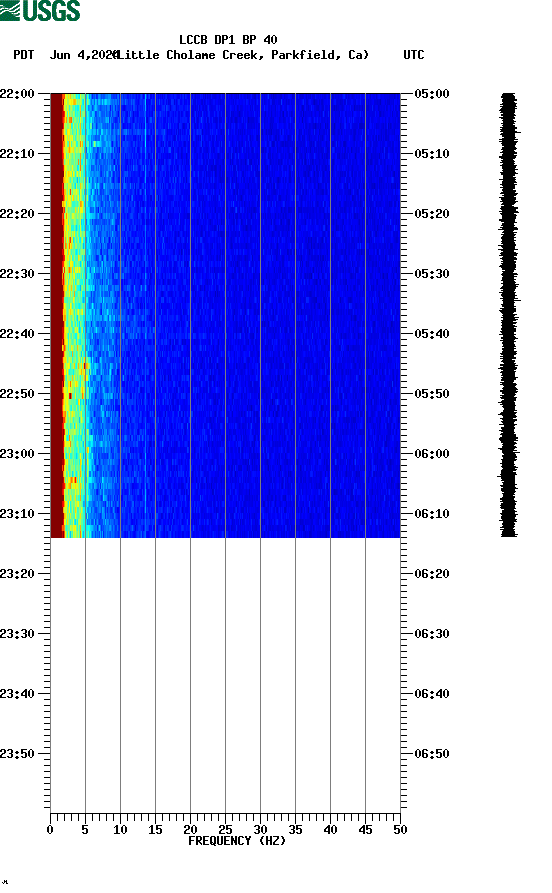Viewport: 552px width, 893px height.
Task: Click the 06:00 UTC time label
Action: point(432,454)
